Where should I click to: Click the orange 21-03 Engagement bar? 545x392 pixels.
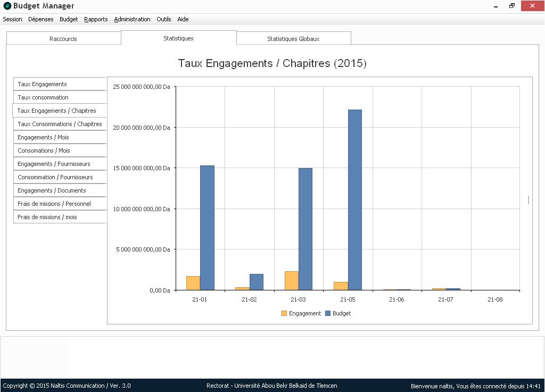pyautogui.click(x=291, y=281)
